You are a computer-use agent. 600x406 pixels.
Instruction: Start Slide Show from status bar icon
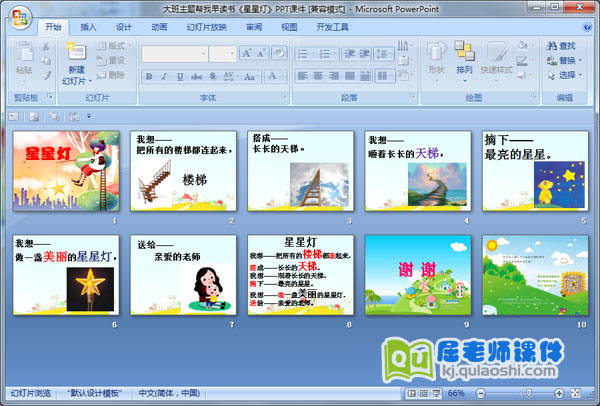click(x=436, y=393)
